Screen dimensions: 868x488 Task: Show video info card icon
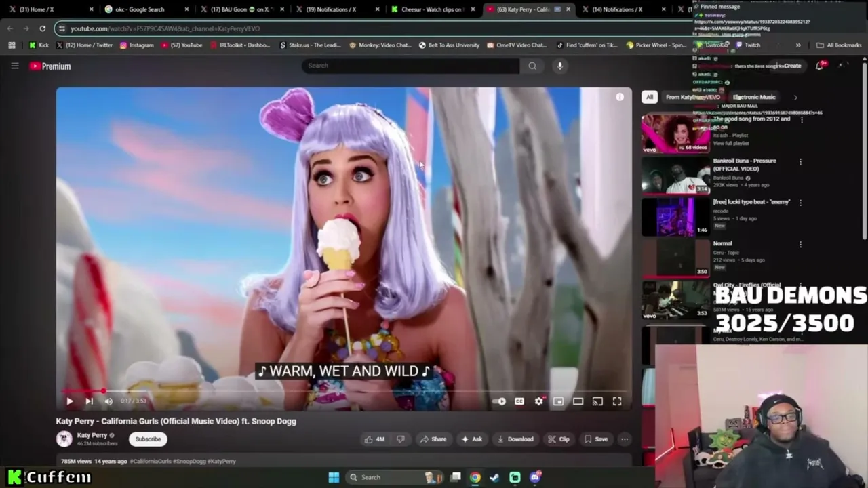click(x=620, y=98)
